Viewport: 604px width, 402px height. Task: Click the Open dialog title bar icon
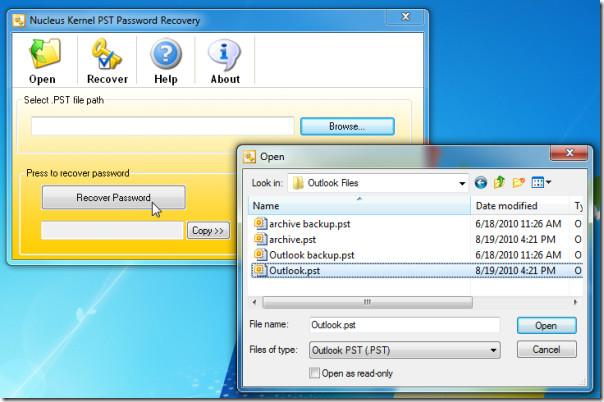(249, 157)
